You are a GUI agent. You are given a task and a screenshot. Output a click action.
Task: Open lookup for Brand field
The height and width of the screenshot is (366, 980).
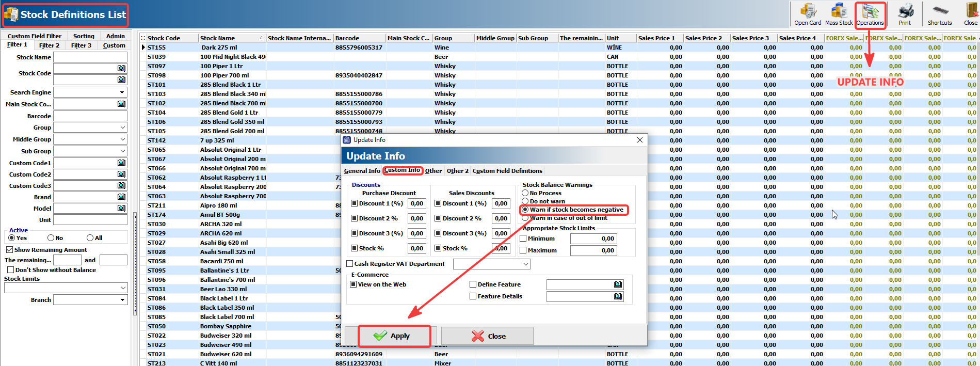point(121,197)
